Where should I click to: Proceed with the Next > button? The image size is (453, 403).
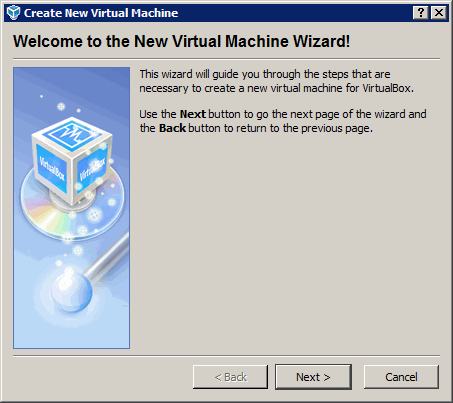click(313, 377)
